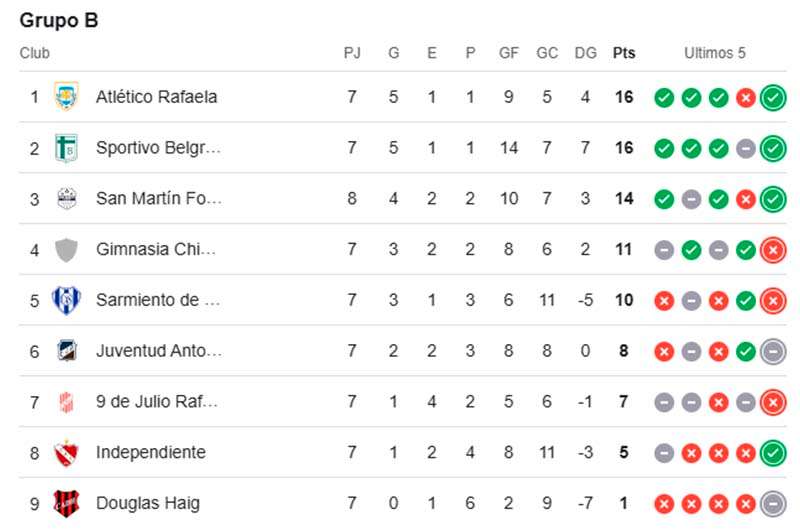Open the Atlético Rafaela team name
800x530 pixels.
tap(156, 96)
